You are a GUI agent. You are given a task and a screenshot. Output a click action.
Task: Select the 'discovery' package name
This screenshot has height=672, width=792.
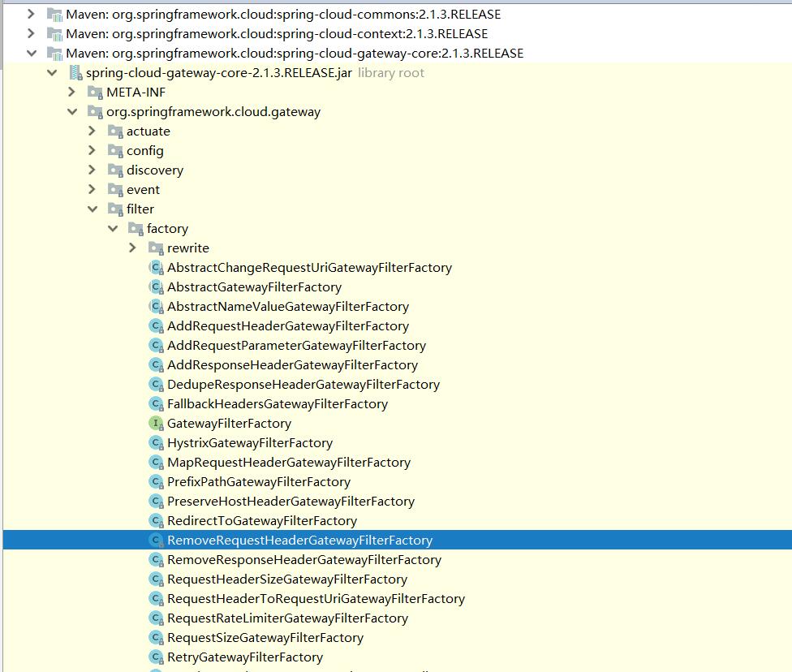(155, 170)
